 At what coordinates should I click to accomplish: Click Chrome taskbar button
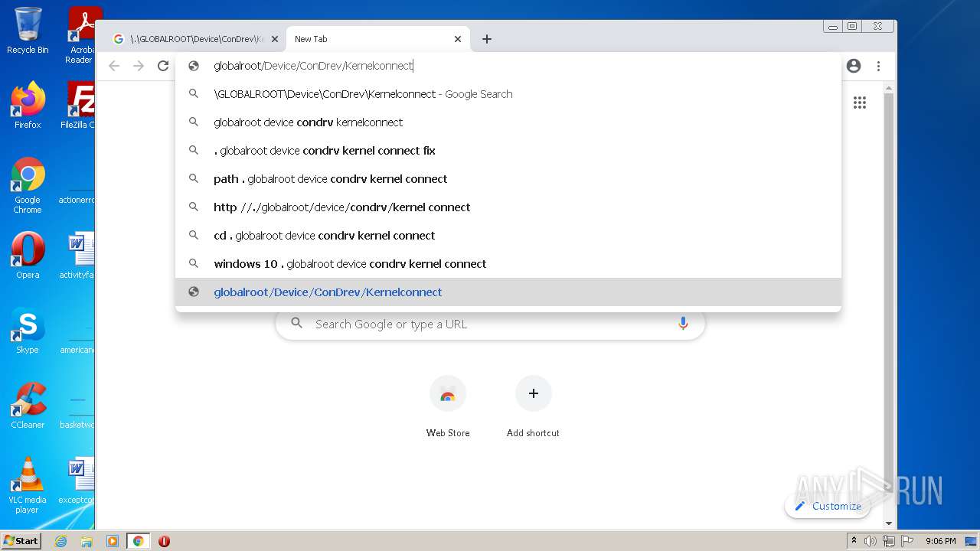click(x=138, y=541)
